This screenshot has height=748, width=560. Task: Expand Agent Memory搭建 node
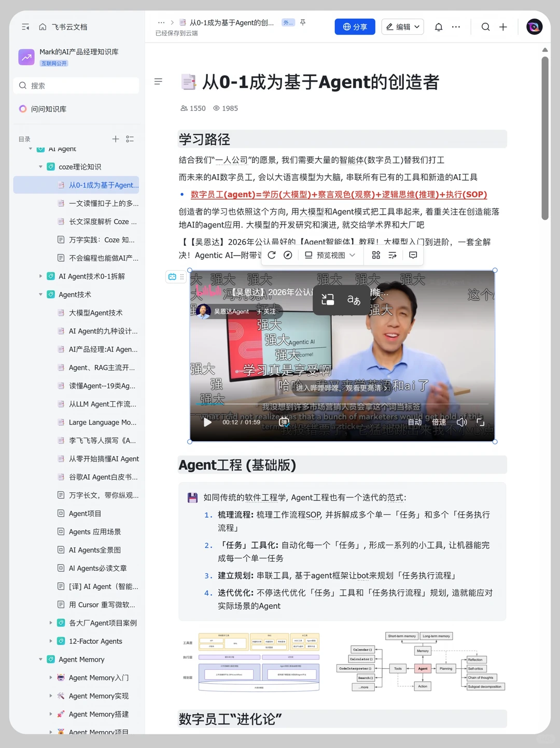coord(51,714)
